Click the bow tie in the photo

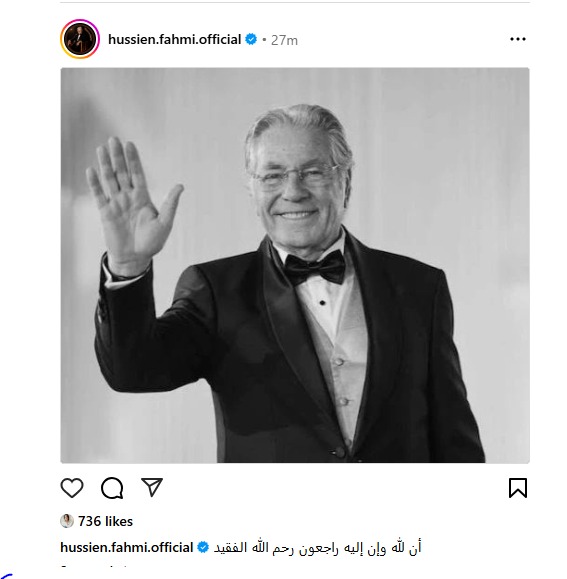click(315, 267)
